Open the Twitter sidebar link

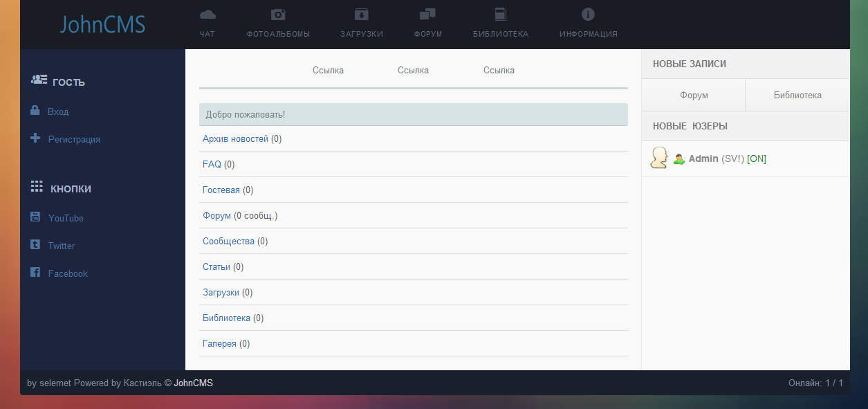coord(62,246)
